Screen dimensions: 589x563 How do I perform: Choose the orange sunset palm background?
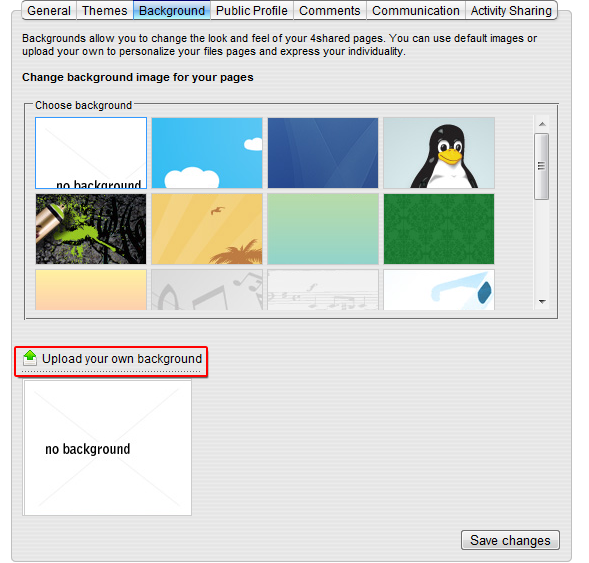pos(207,229)
